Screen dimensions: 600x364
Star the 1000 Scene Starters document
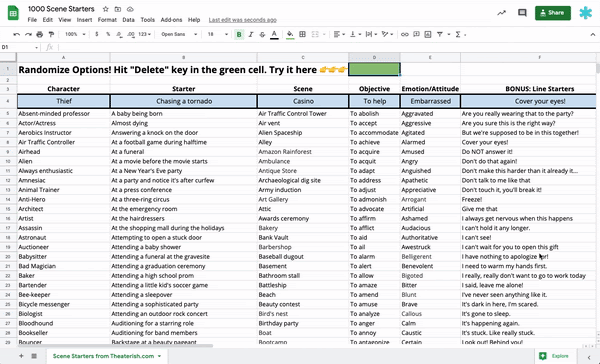point(106,9)
